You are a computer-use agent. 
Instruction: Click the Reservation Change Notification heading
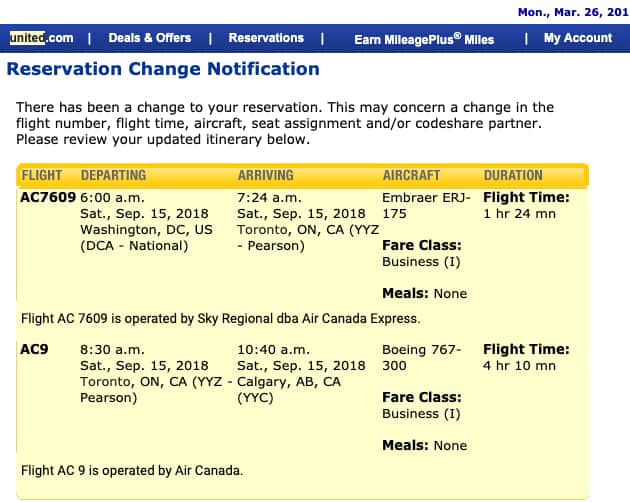(163, 69)
